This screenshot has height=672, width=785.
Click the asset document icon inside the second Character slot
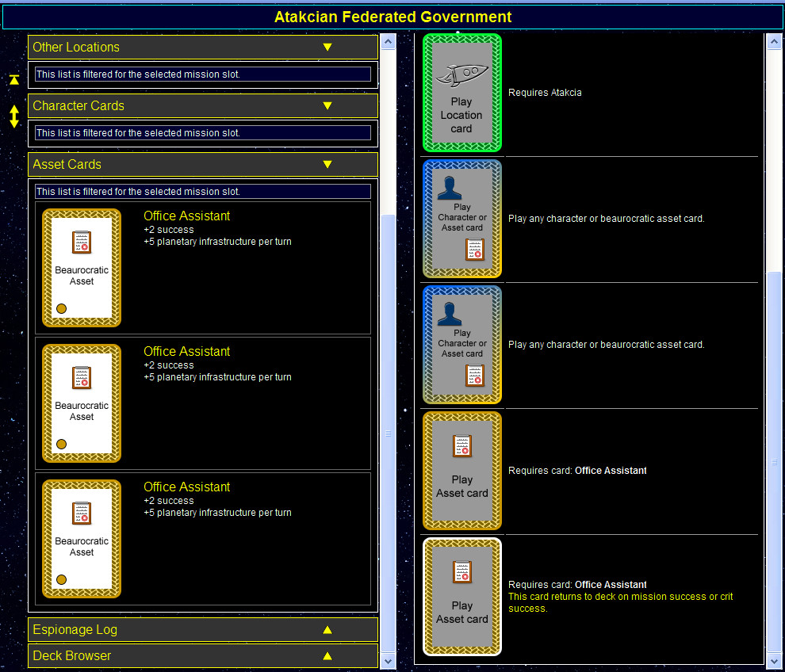click(x=474, y=376)
